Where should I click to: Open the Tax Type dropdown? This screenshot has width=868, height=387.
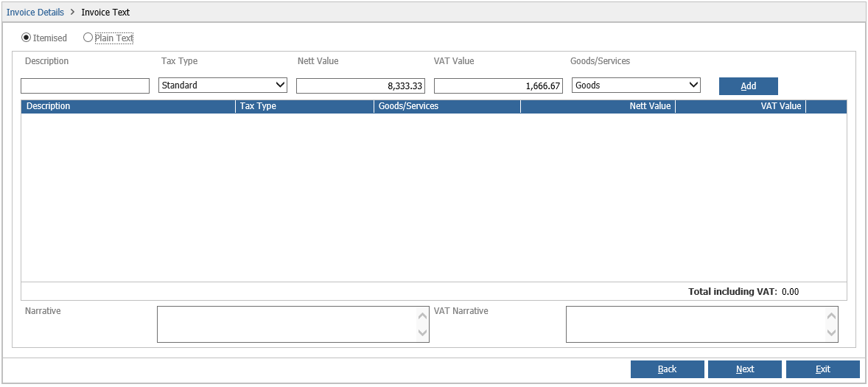tap(223, 86)
